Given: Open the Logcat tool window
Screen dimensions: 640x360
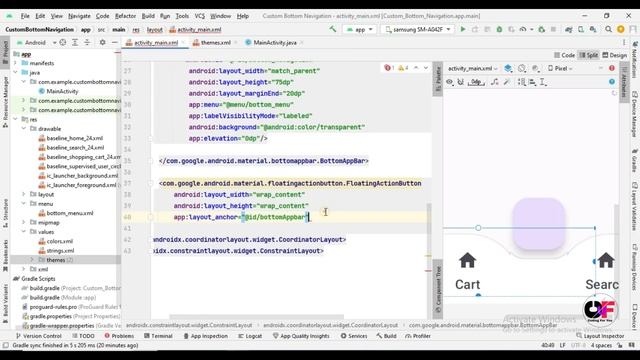Looking at the screenshot, I should pyautogui.click(x=250, y=336).
